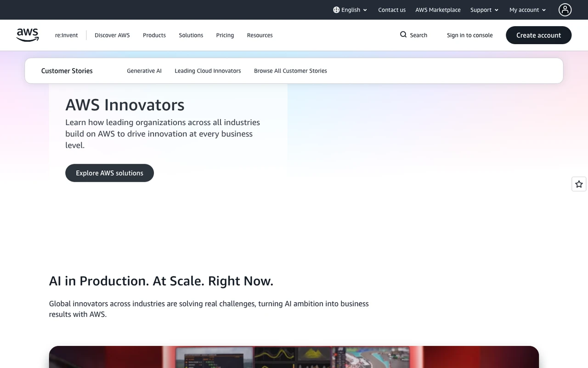Viewport: 588px width, 368px height.
Task: Click the 'Learn how leading organizations' description
Action: tap(163, 134)
